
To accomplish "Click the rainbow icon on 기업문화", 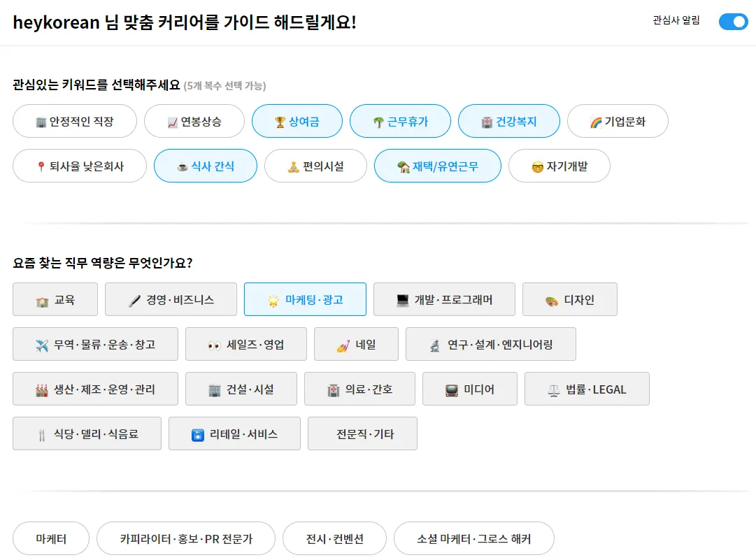I will click(x=596, y=122).
